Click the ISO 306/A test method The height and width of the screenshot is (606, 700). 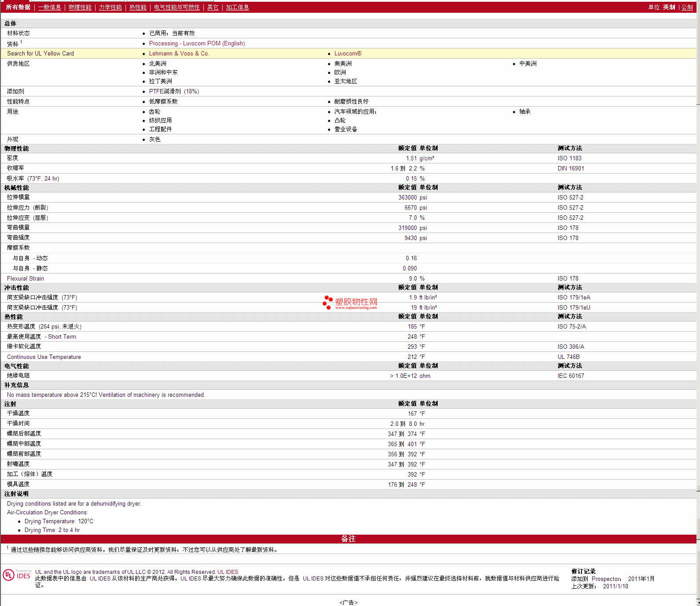coord(571,347)
